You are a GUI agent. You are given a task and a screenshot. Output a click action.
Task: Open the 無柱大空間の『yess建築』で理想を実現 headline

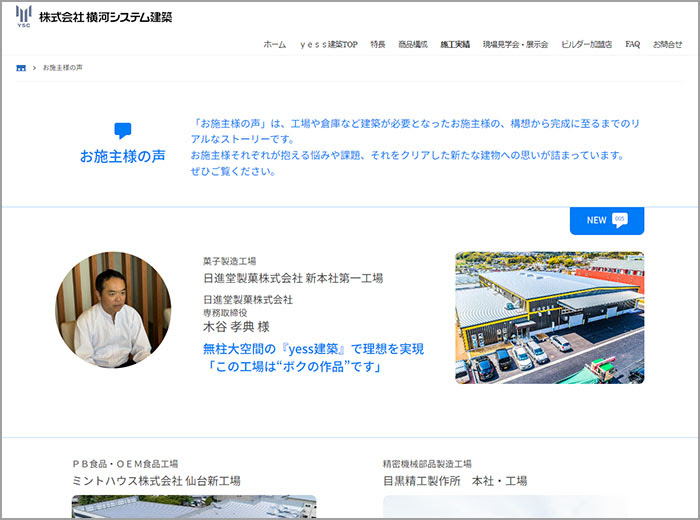click(313, 349)
